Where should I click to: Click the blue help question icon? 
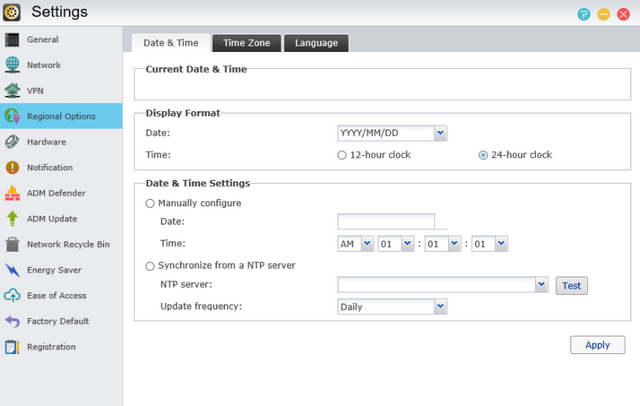click(x=584, y=14)
